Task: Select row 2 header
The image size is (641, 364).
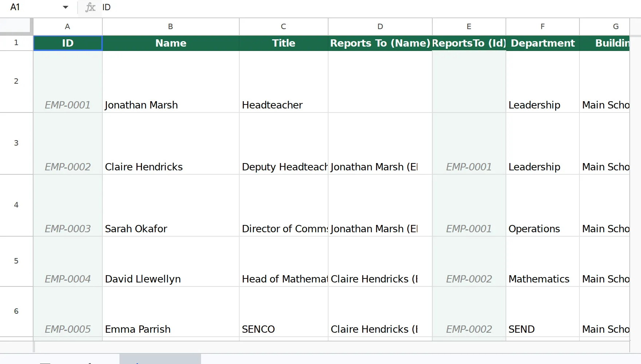Action: pos(16,82)
